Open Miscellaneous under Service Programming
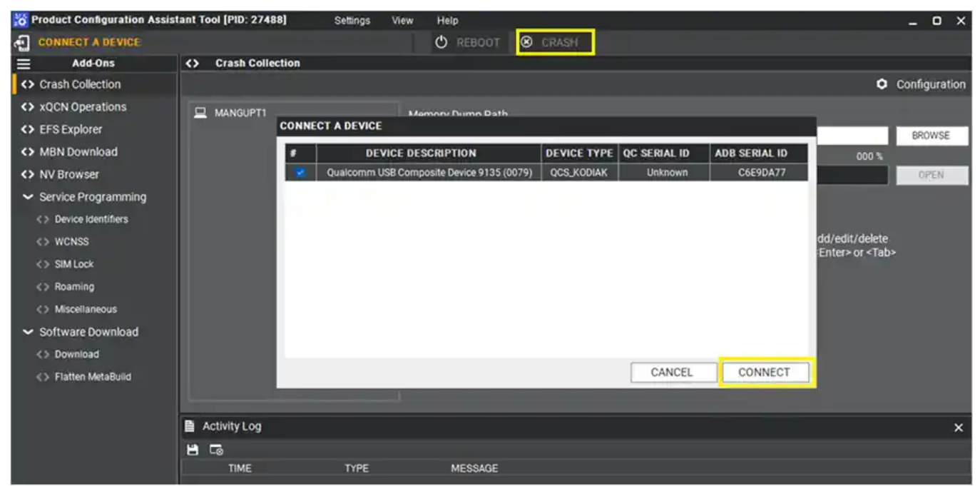980x489 pixels. click(x=86, y=309)
